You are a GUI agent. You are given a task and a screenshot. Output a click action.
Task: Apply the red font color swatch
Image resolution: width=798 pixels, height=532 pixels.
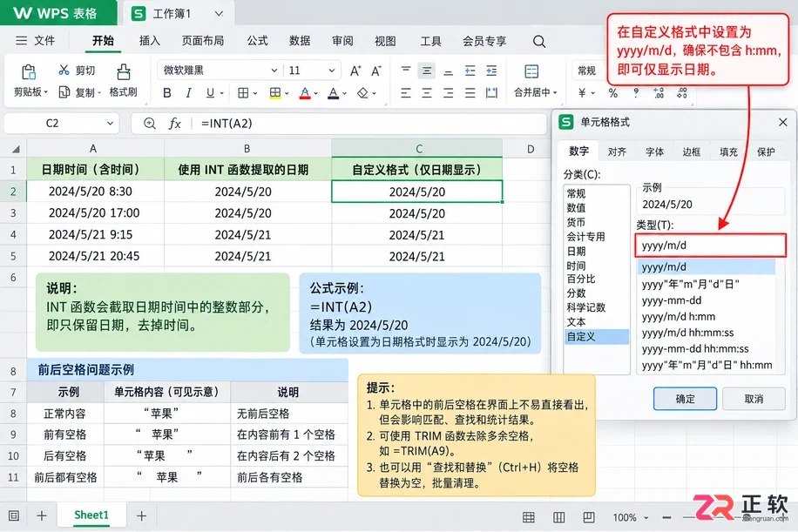click(x=305, y=93)
